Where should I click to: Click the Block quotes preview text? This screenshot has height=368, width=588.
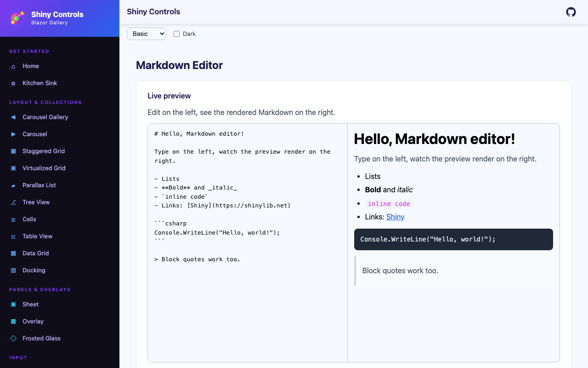(400, 271)
